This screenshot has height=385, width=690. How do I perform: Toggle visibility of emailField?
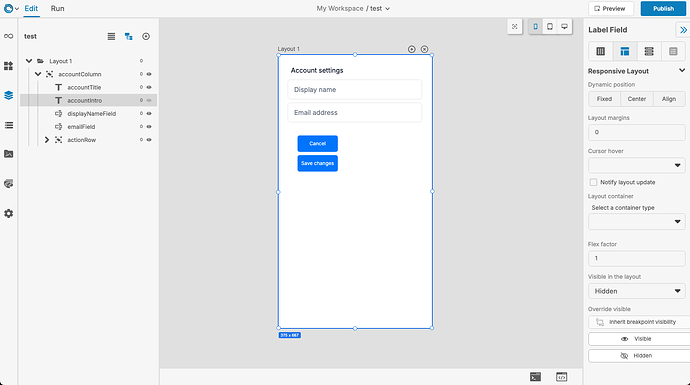tap(149, 127)
